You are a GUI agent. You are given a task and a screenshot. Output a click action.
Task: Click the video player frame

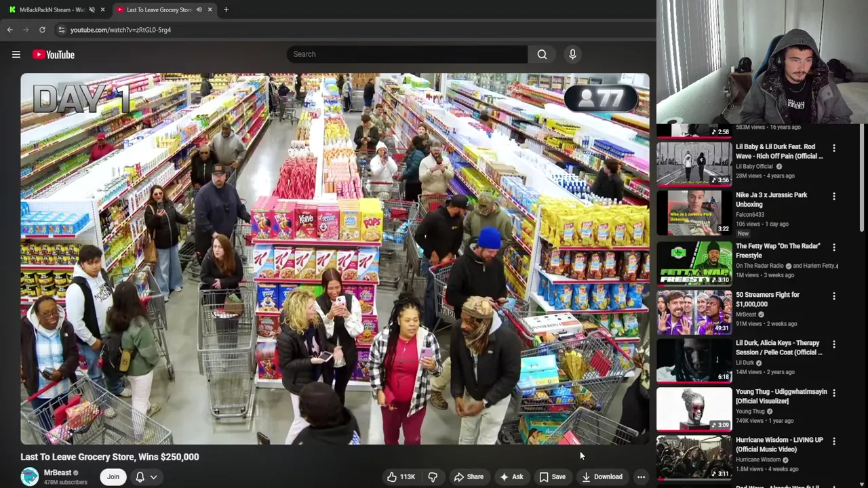pyautogui.click(x=335, y=259)
